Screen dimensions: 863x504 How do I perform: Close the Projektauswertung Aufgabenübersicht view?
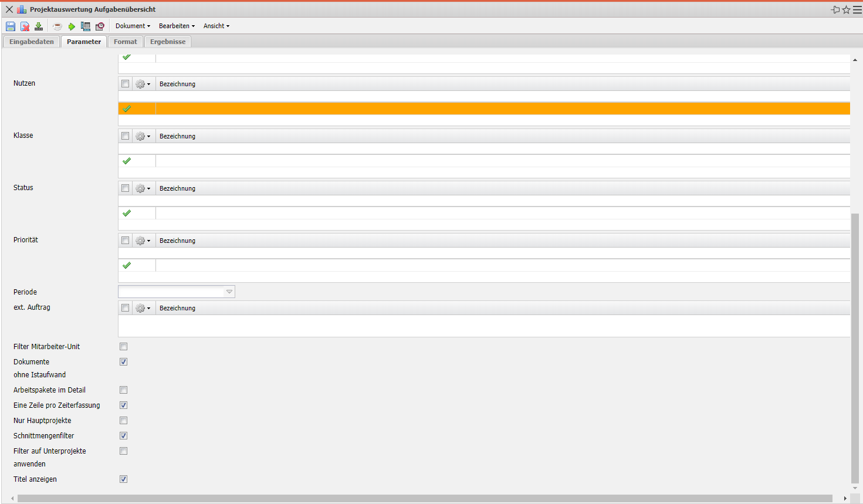[x=9, y=9]
